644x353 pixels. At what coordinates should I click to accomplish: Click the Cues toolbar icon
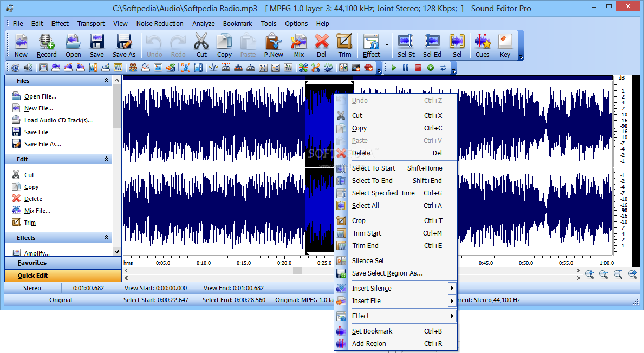pos(482,45)
